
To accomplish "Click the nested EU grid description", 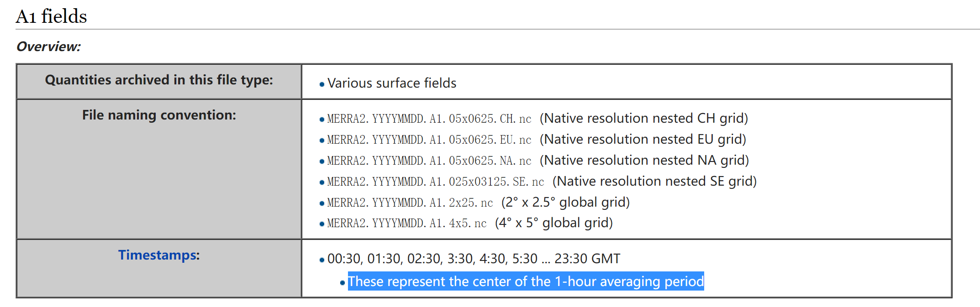I will coord(643,140).
